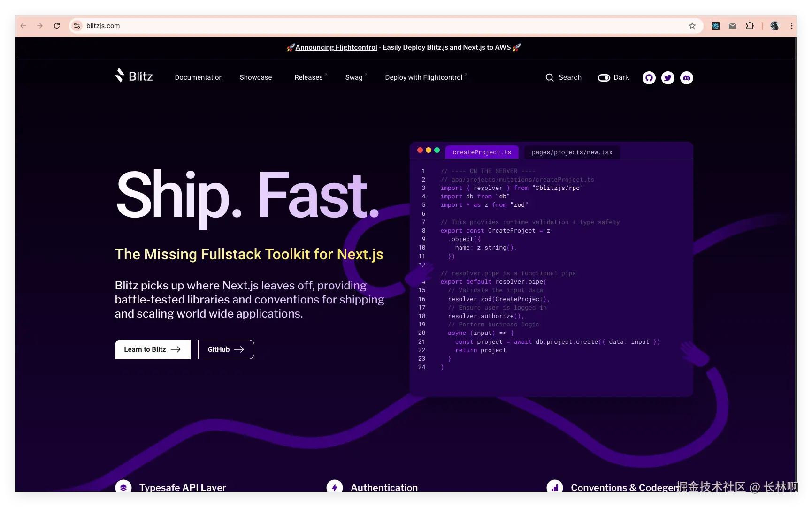Image resolution: width=812 pixels, height=507 pixels.
Task: Click the GitHub button under the intro
Action: pos(226,349)
